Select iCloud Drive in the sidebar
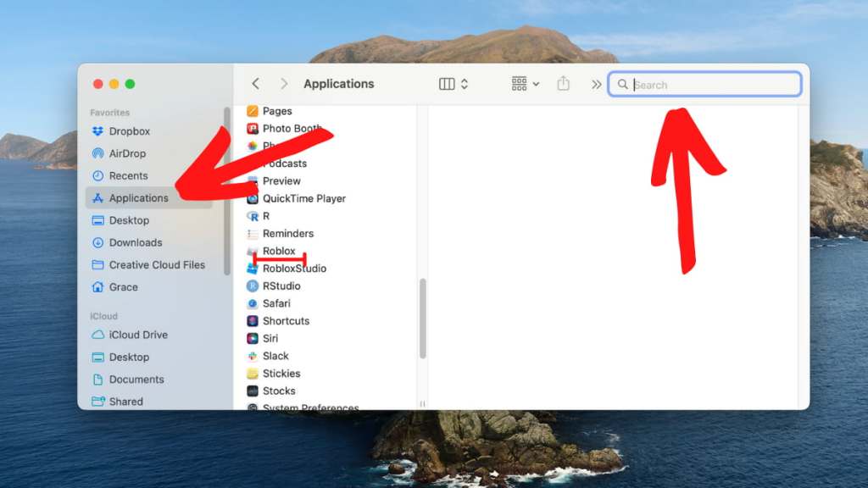This screenshot has height=488, width=868. [x=138, y=335]
